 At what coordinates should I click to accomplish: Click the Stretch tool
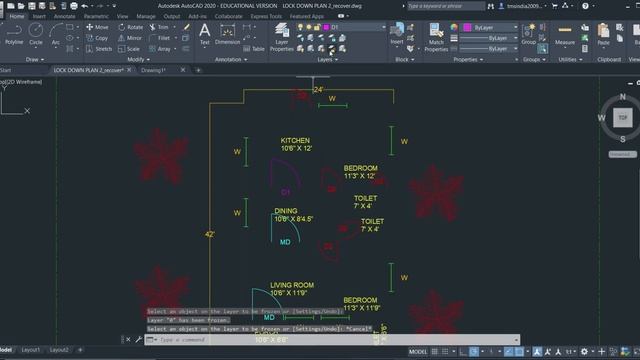pos(99,49)
